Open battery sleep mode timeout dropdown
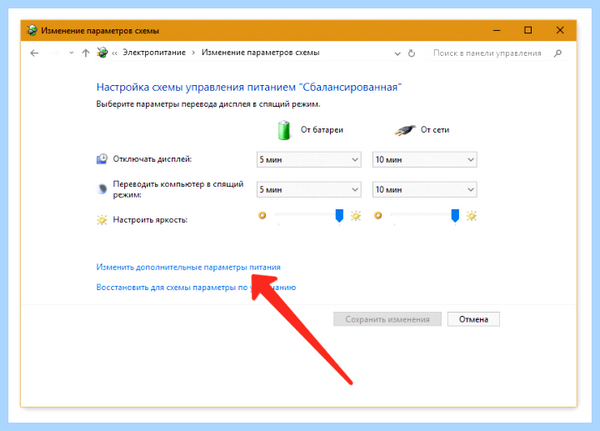Screen dimensions: 600x431 pos(309,189)
